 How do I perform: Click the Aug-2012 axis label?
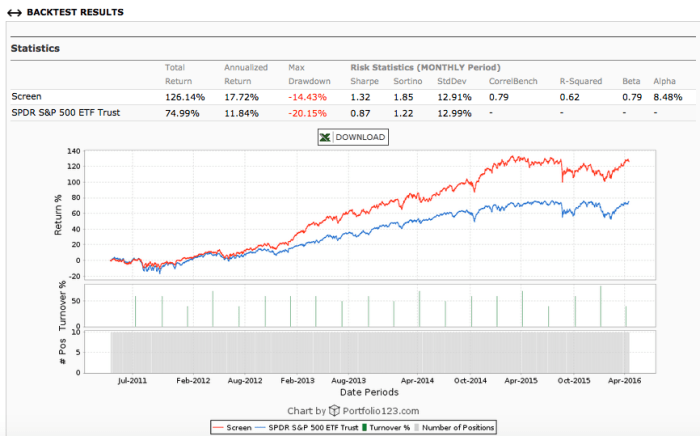tap(245, 381)
